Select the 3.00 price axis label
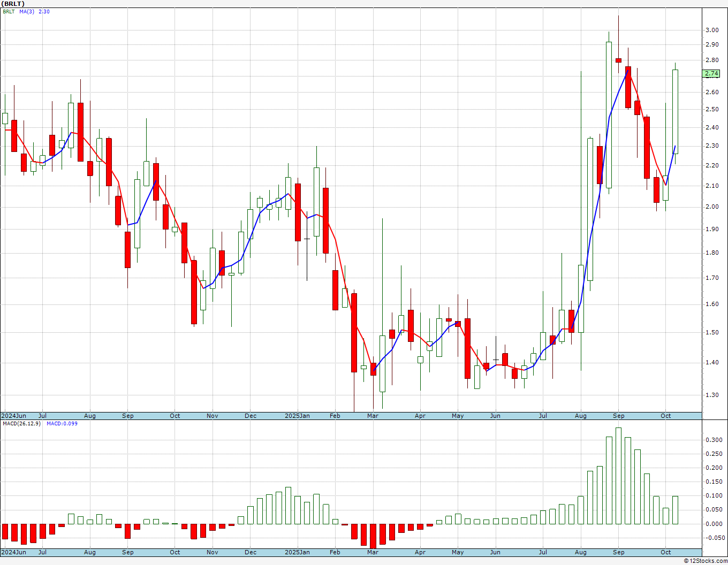Image resolution: width=728 pixels, height=565 pixels. coord(712,30)
